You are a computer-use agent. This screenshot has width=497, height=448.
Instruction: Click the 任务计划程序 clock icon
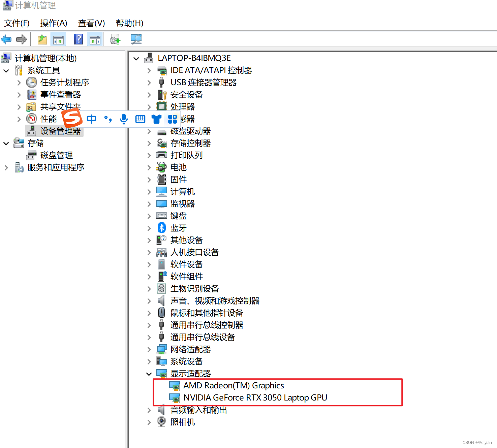pos(32,82)
